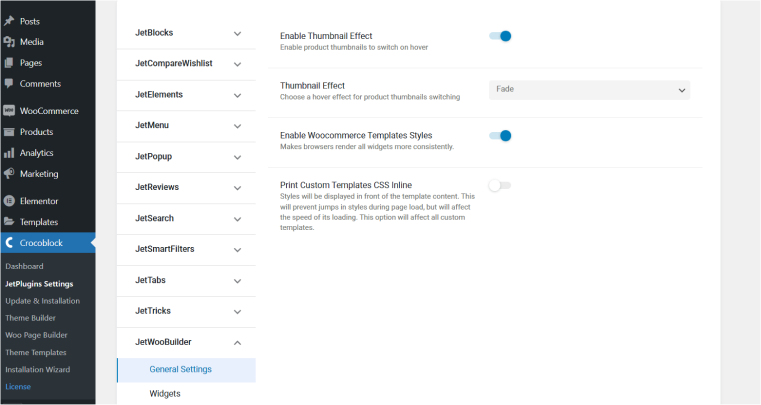Click the Comments speech bubble icon
The image size is (761, 405).
pyautogui.click(x=9, y=84)
